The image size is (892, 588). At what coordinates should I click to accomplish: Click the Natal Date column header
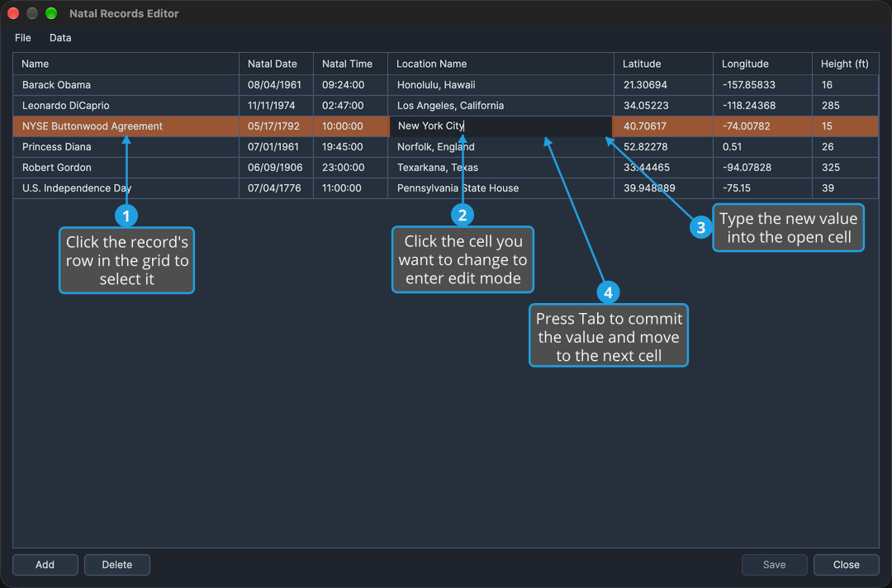tap(277, 64)
